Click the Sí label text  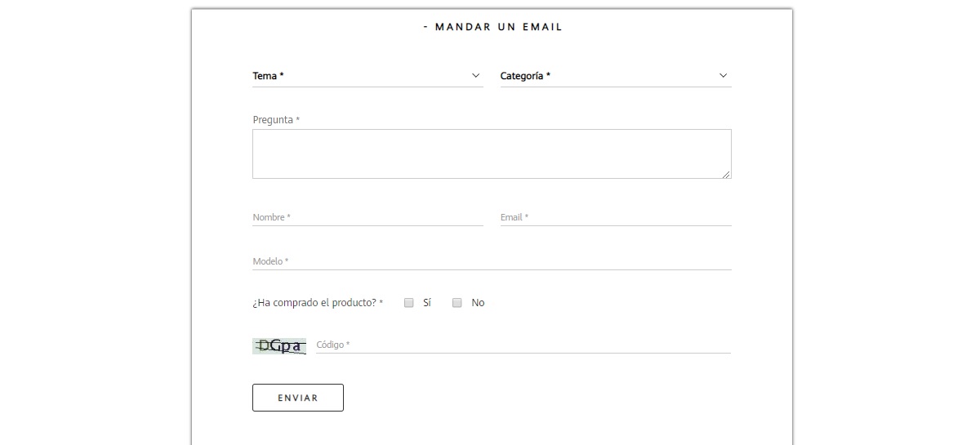[427, 303]
